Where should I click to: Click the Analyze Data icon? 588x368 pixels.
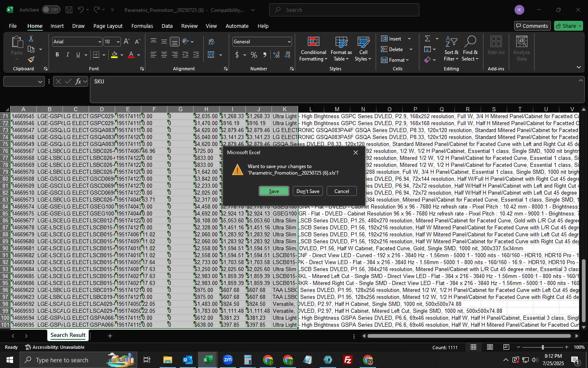tap(521, 42)
